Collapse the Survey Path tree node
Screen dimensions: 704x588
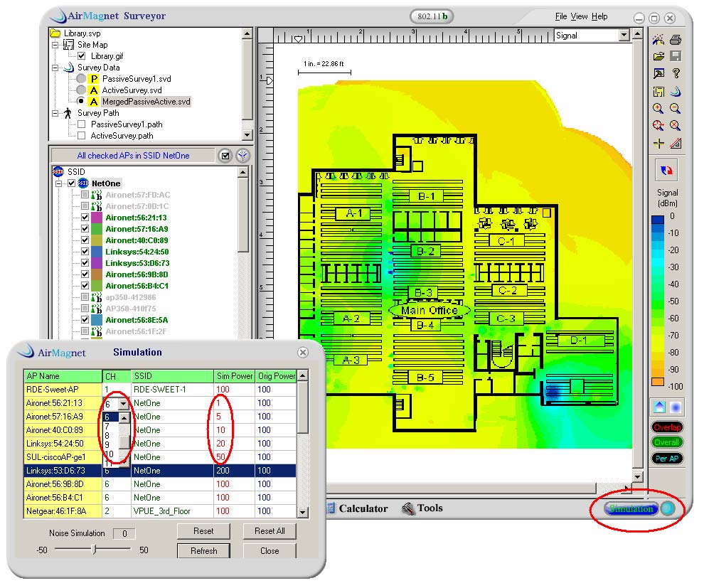55,113
